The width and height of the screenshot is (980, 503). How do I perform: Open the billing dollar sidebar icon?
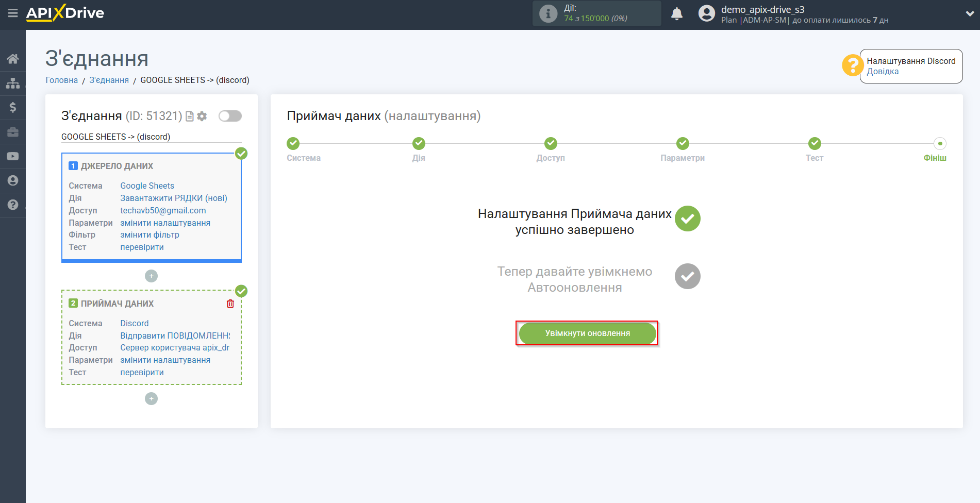click(x=13, y=107)
